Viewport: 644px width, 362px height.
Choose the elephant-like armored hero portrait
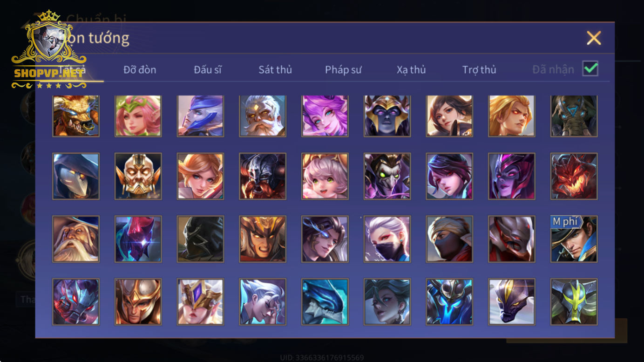[x=574, y=116]
